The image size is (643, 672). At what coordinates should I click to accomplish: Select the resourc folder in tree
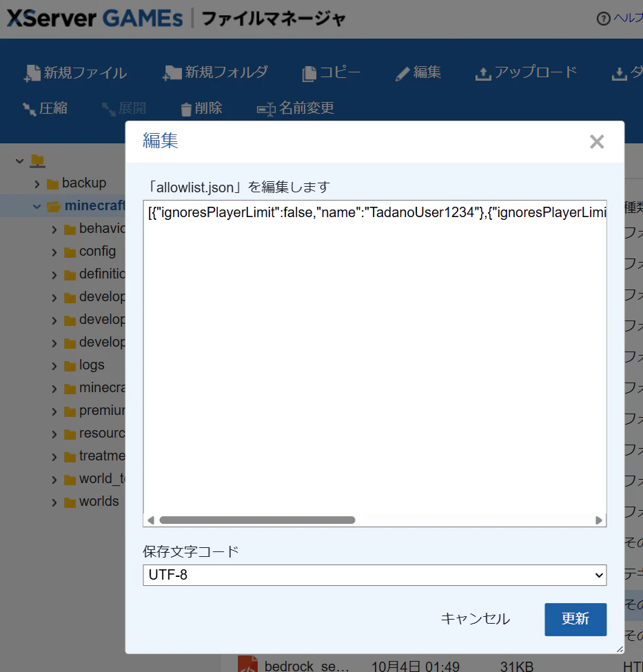[102, 433]
